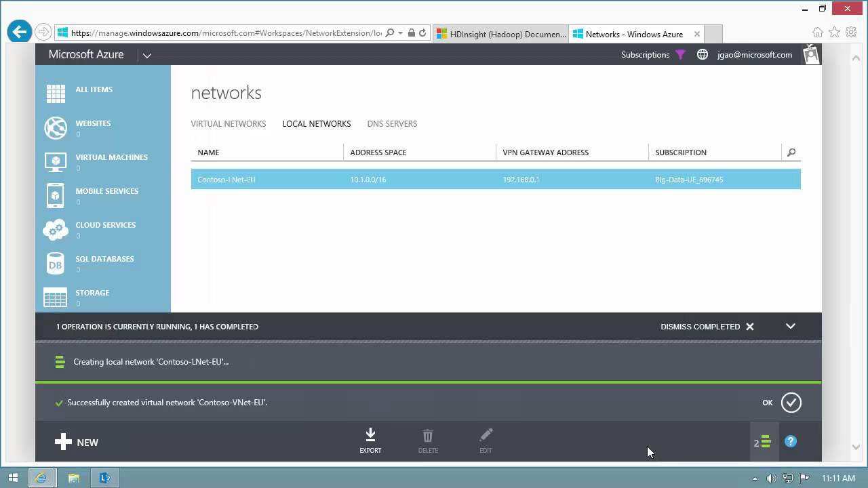868x488 pixels.
Task: Open All Items grid icon
Action: tap(56, 94)
